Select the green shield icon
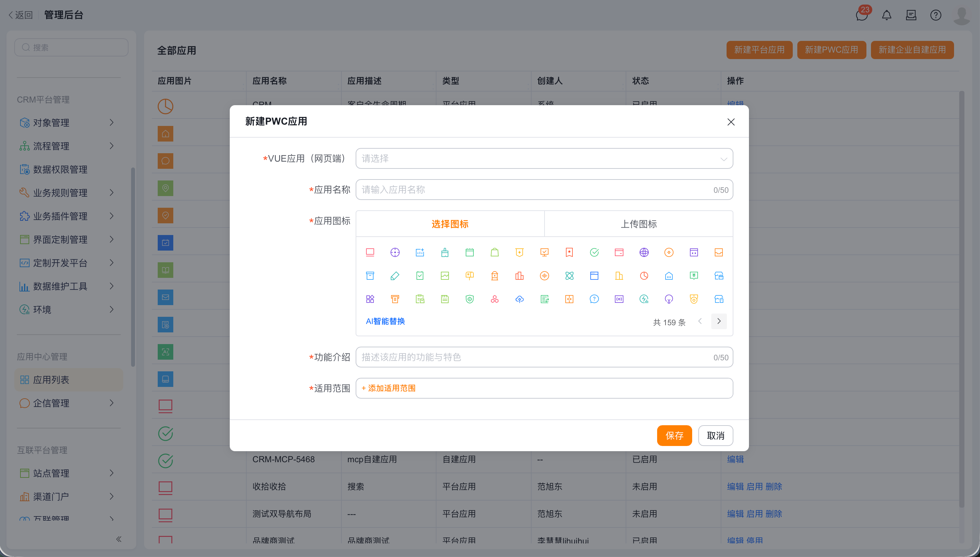This screenshot has width=980, height=557. pos(470,299)
